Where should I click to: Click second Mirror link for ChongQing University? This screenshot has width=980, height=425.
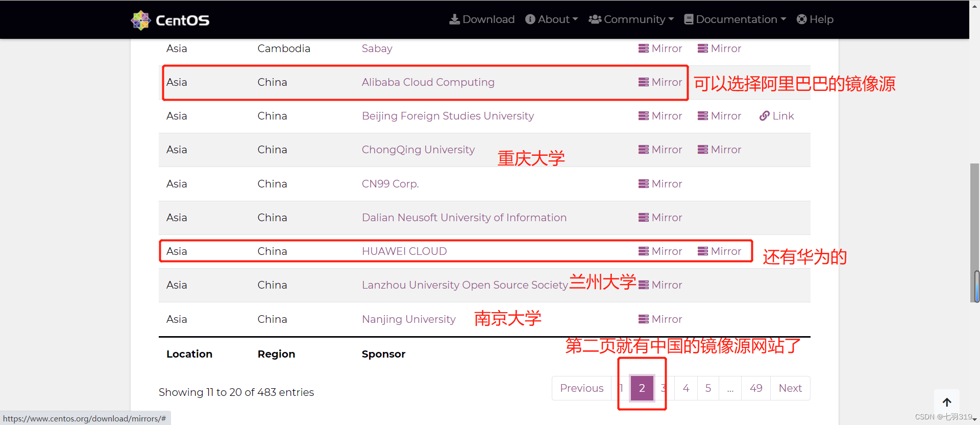[x=719, y=150]
